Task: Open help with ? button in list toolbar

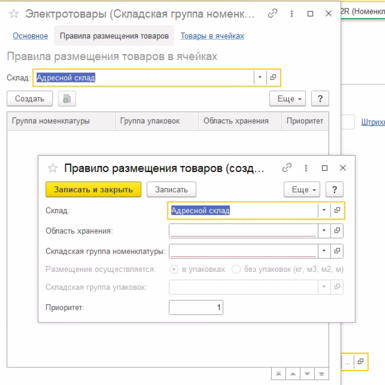Action: (x=320, y=99)
